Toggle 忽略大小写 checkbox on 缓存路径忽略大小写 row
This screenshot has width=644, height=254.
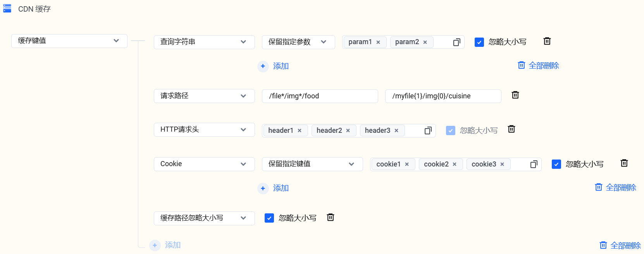pyautogui.click(x=269, y=218)
